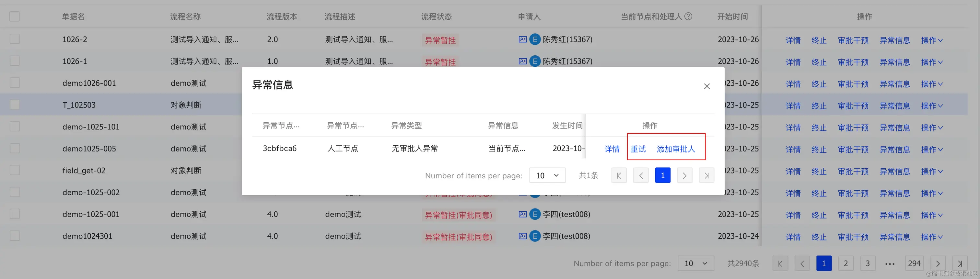Screen dimensions: 980x279
Task: Expand 操作 dropdown for row demo1024301
Action: click(x=931, y=237)
